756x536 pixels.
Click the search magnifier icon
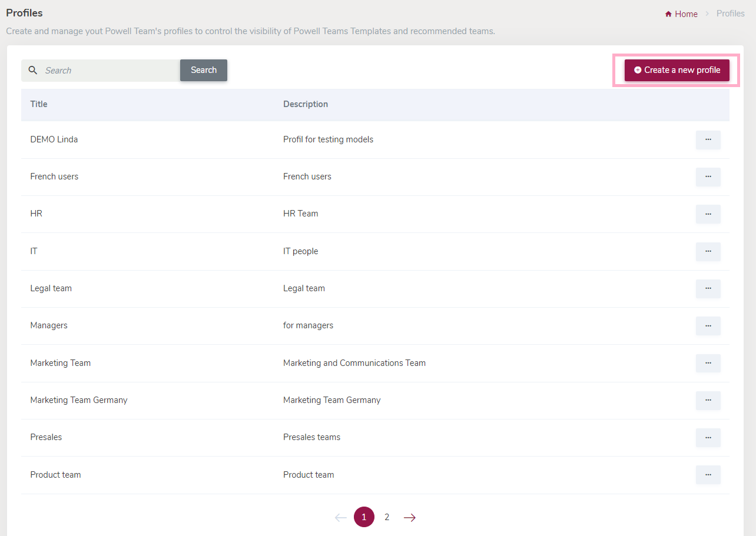click(33, 70)
